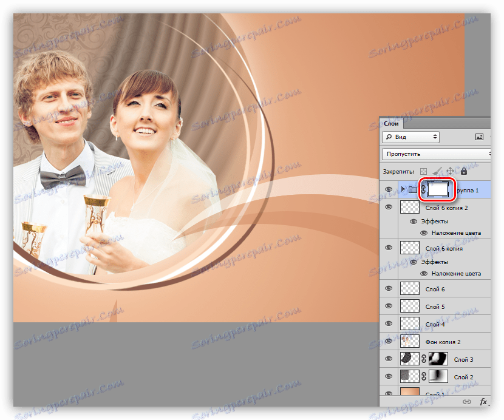504x420 pixels.
Task: Toggle Эффекты visibility of Слой 6 копия
Action: pyautogui.click(x=414, y=262)
